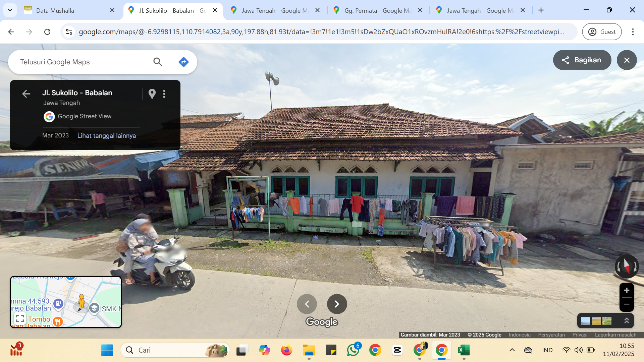Click the compass to reset orientation

627,266
